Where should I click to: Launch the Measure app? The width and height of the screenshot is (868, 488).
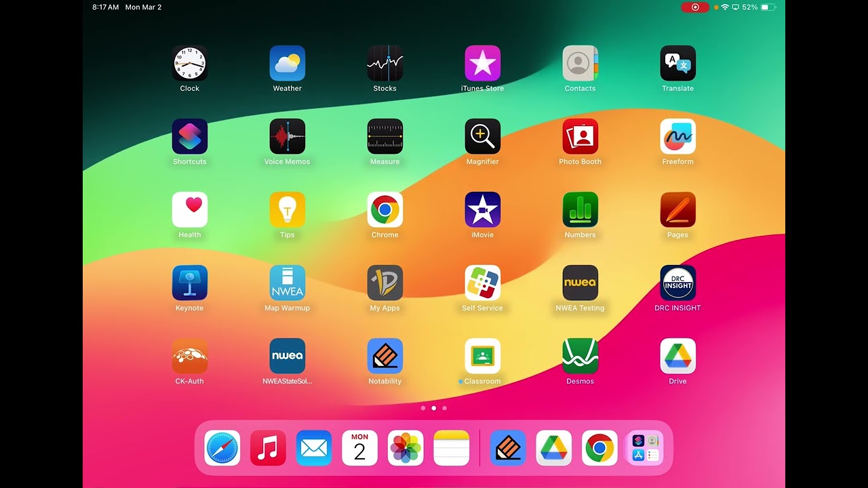click(385, 136)
